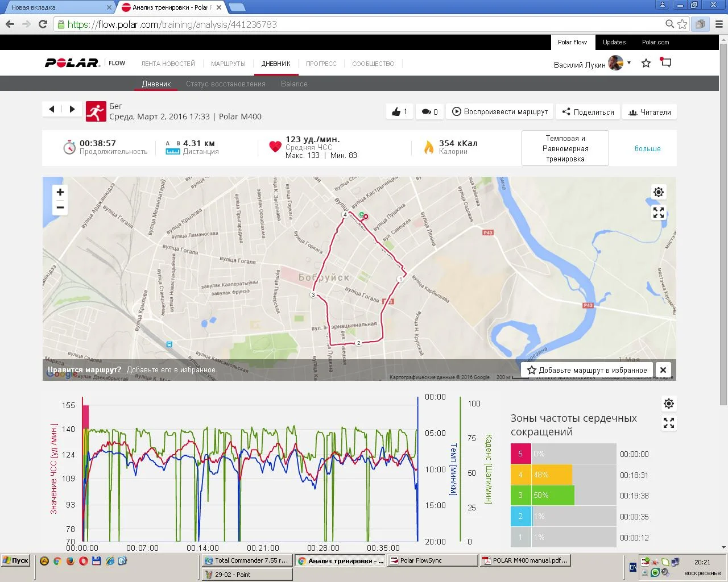Click the map zoom in plus button

tap(60, 192)
